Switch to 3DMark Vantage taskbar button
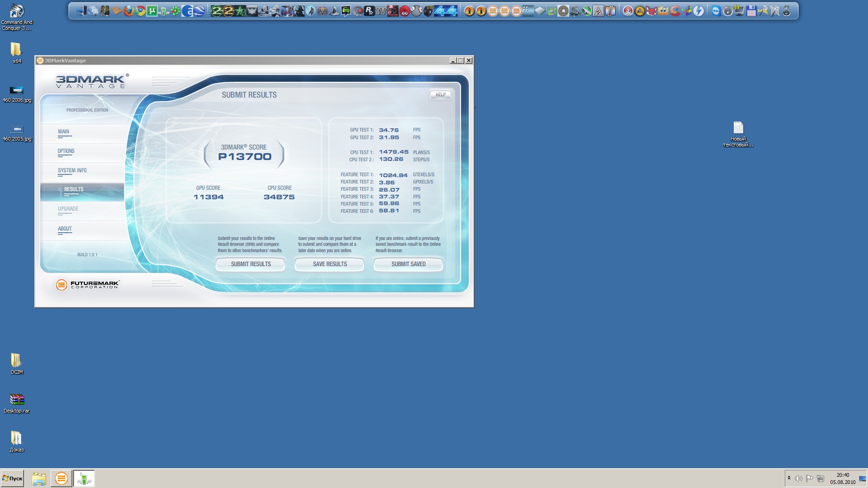 pyautogui.click(x=61, y=479)
